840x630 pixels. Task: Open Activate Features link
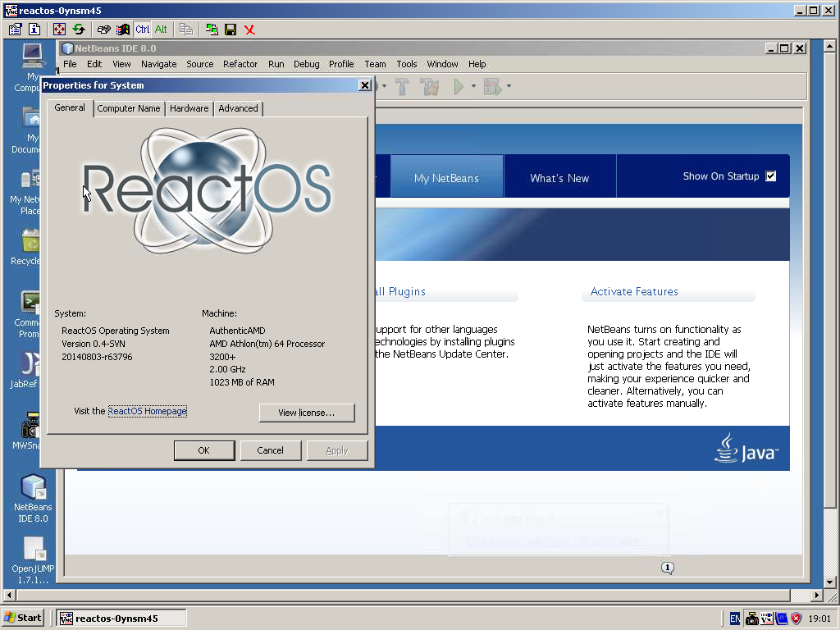634,291
